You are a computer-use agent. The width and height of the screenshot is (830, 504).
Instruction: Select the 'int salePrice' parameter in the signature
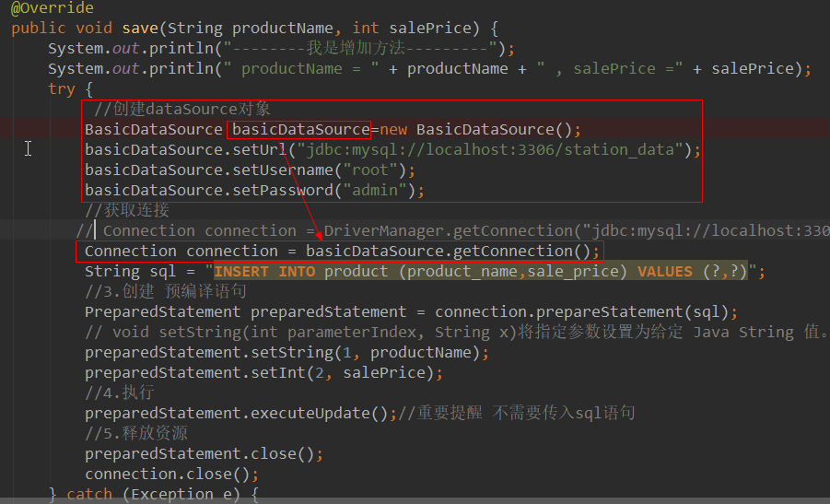coord(412,28)
